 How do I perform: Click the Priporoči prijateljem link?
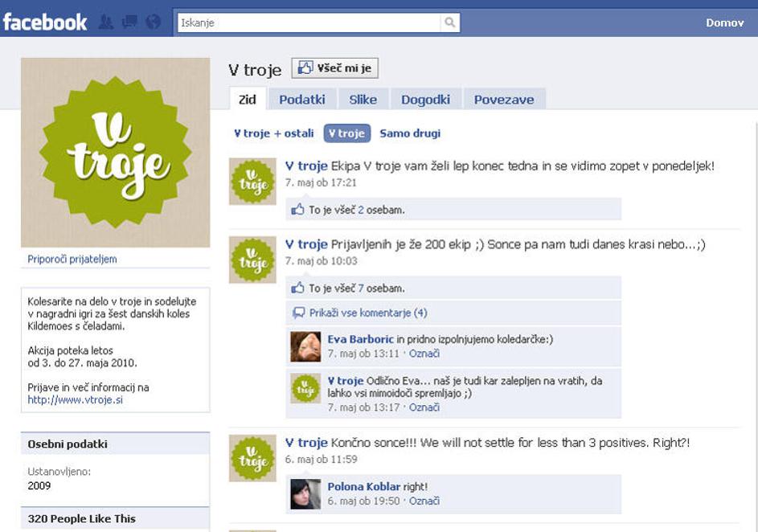(72, 260)
